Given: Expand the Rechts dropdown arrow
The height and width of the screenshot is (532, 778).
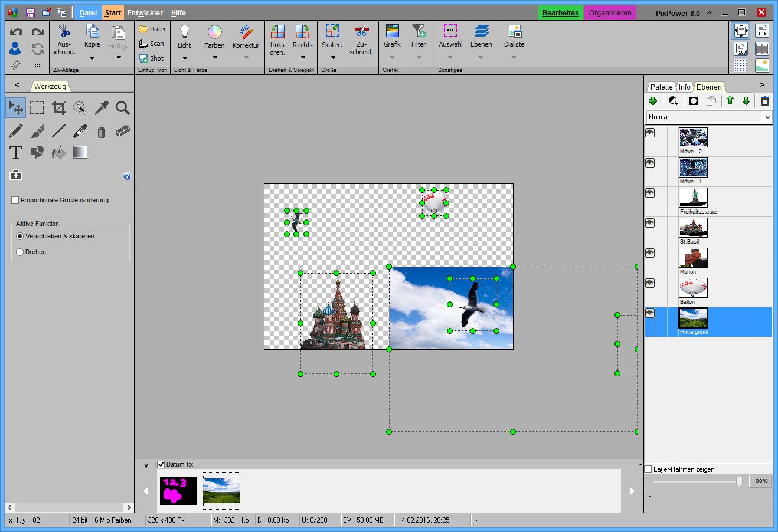Looking at the screenshot, I should click(x=303, y=58).
